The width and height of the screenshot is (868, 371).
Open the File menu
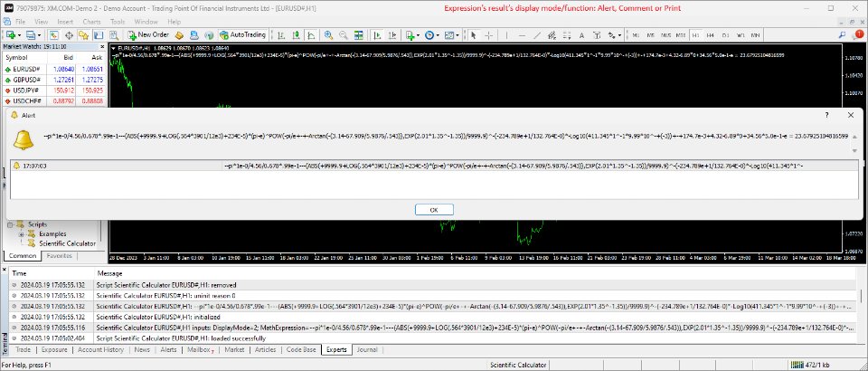point(20,22)
